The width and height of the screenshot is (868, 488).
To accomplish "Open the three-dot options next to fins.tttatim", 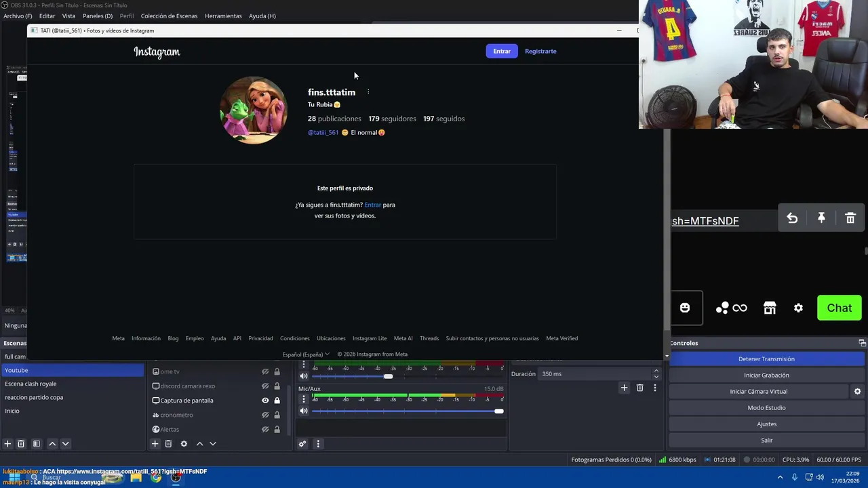I will pyautogui.click(x=368, y=91).
